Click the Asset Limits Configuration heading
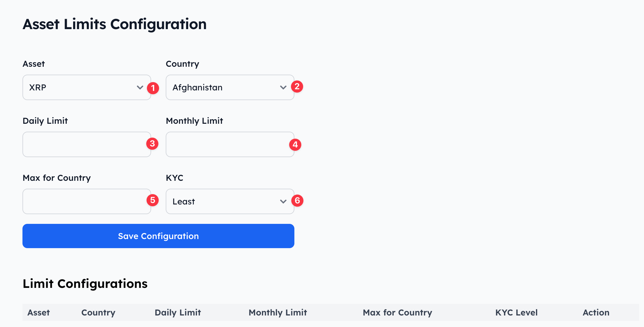The width and height of the screenshot is (644, 327). click(x=114, y=24)
